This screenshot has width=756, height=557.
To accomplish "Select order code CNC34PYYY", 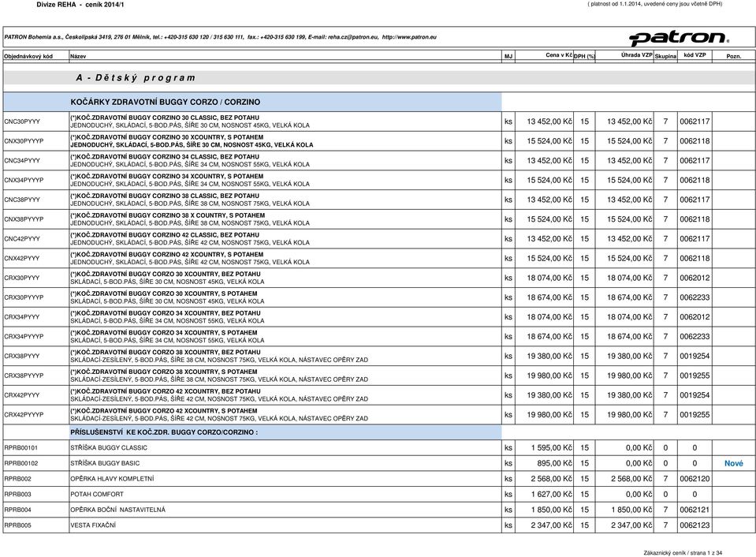I will click(22, 161).
